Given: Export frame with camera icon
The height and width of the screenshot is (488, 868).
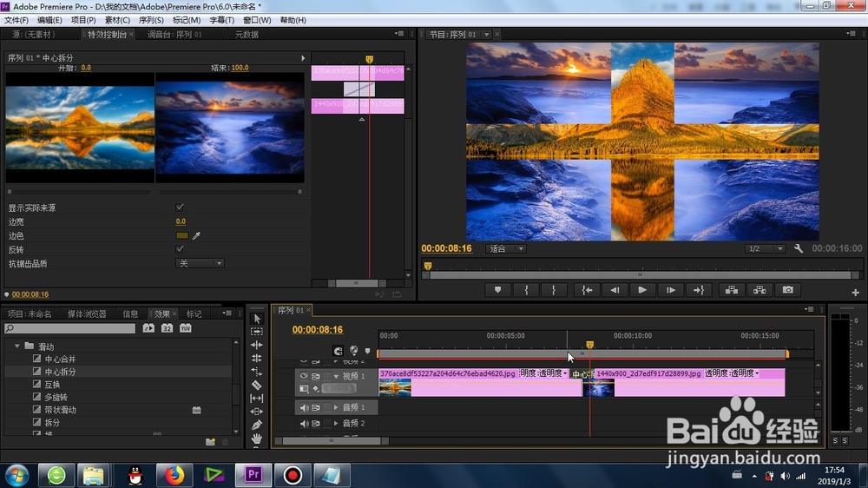Looking at the screenshot, I should (788, 290).
